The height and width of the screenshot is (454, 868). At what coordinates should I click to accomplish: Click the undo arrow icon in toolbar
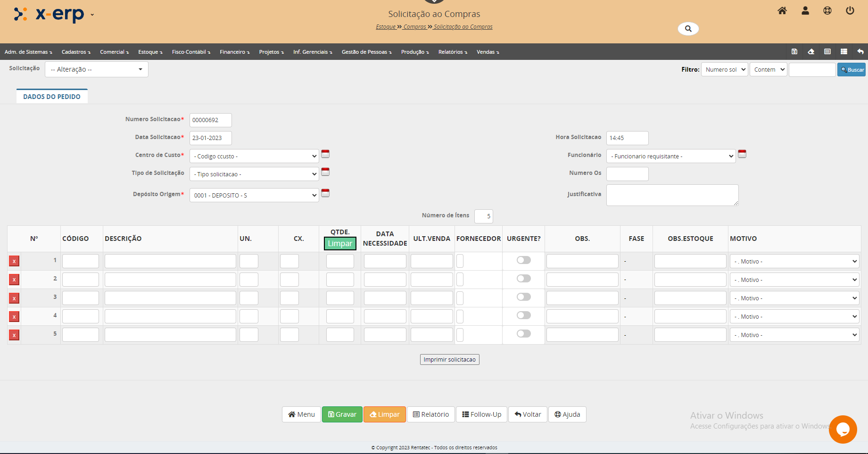pyautogui.click(x=860, y=52)
